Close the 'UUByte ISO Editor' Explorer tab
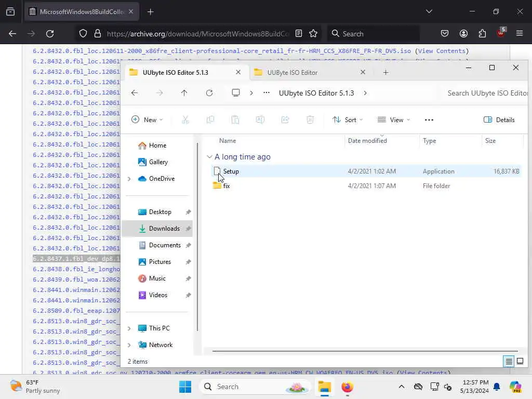 (x=363, y=72)
